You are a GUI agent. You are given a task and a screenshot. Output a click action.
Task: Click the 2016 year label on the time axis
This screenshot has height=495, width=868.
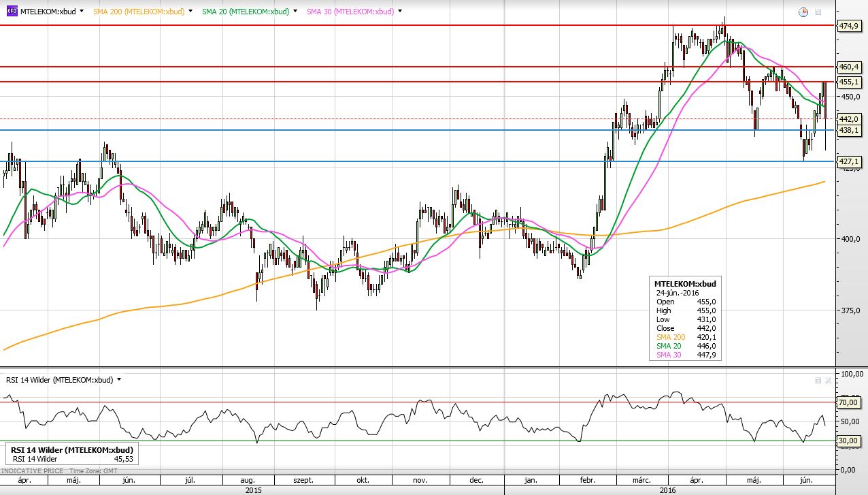(x=669, y=490)
